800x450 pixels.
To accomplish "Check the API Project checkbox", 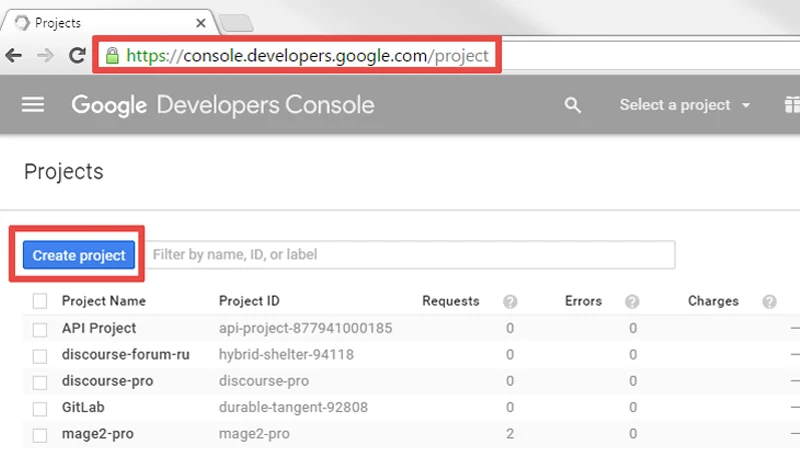I will tap(40, 328).
